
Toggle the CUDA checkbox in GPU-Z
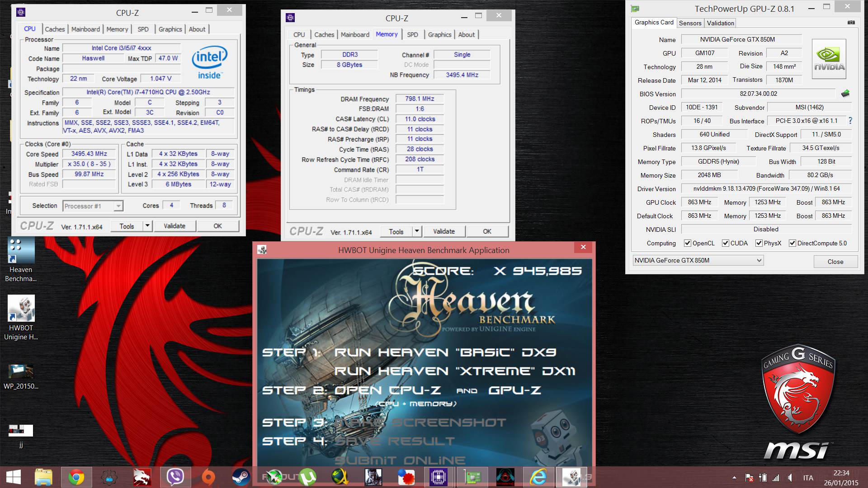tap(726, 243)
